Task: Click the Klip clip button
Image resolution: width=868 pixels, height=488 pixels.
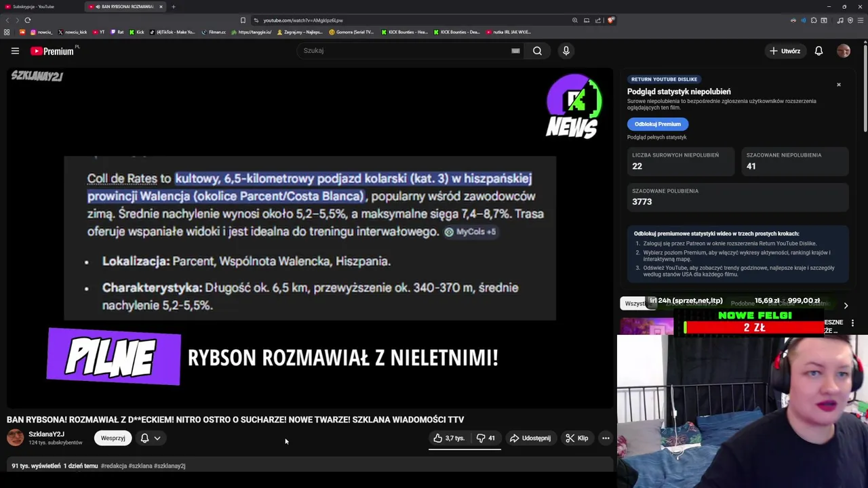Action: (577, 439)
